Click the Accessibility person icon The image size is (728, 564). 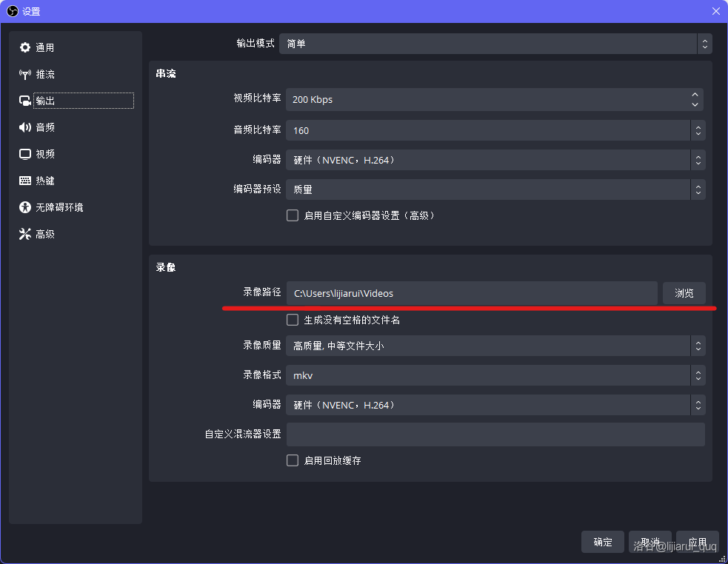click(x=25, y=207)
